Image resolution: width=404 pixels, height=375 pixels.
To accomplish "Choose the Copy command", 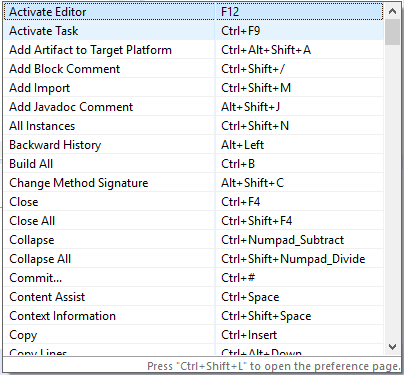I will 193,335.
